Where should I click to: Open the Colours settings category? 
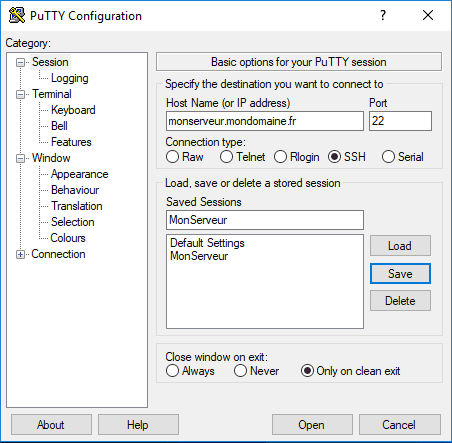68,238
